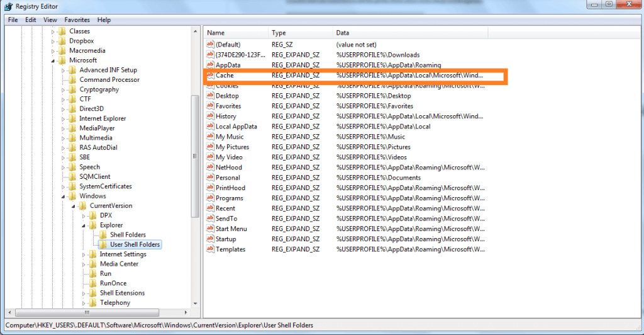Click the Cryptography folder icon
Viewport: 644px width, 335px height.
72,89
